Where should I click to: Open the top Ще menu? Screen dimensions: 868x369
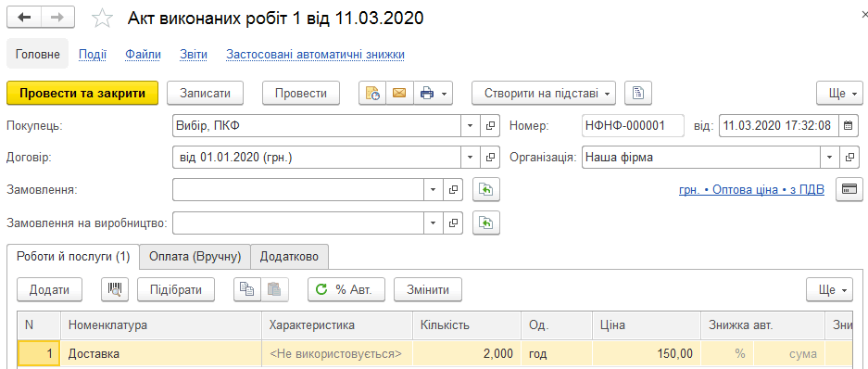pos(840,93)
